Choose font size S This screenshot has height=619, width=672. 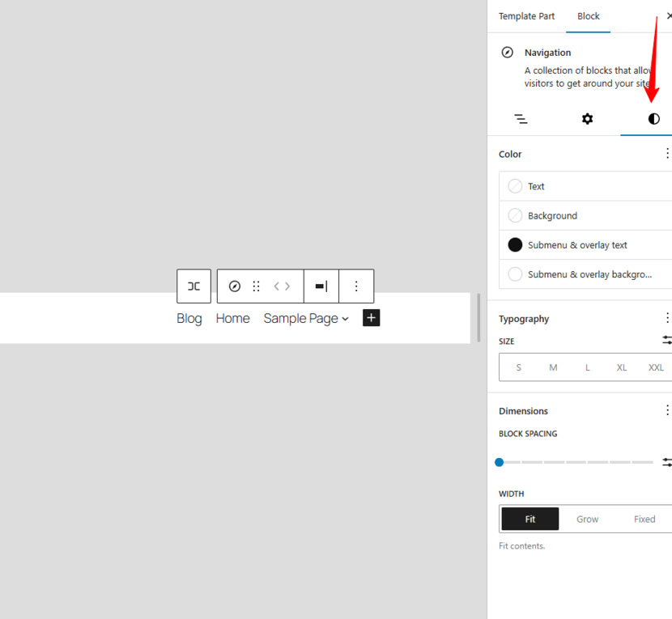tap(518, 367)
